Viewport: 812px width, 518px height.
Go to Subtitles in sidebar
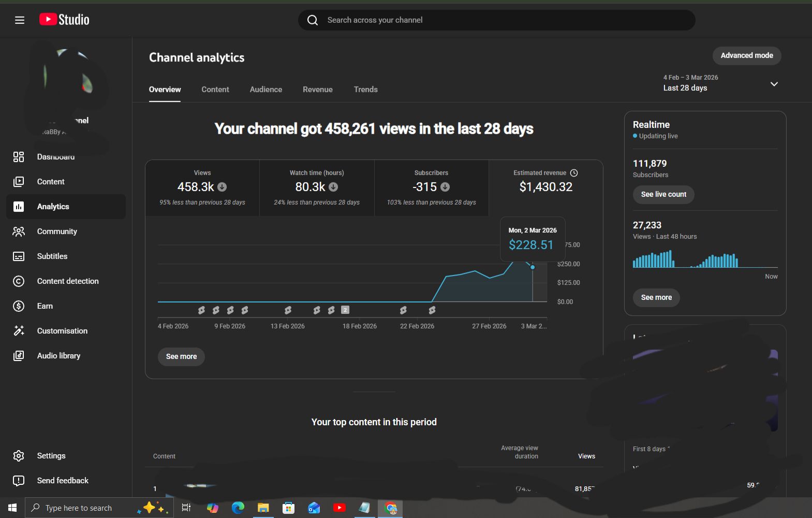point(52,256)
